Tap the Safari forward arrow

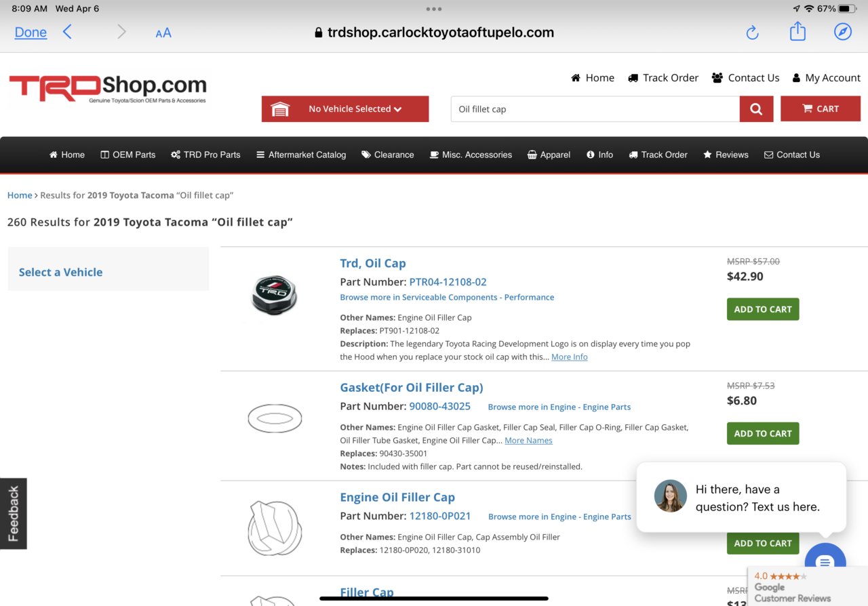[x=121, y=32]
